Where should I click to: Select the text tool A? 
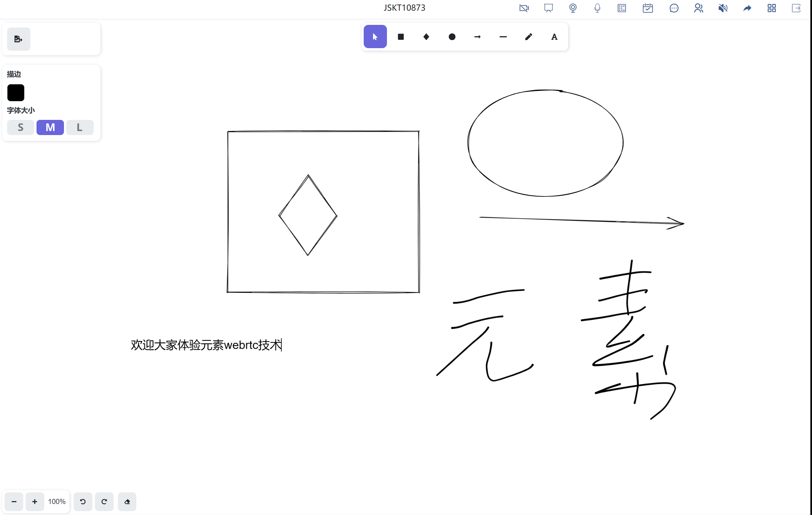(x=554, y=37)
